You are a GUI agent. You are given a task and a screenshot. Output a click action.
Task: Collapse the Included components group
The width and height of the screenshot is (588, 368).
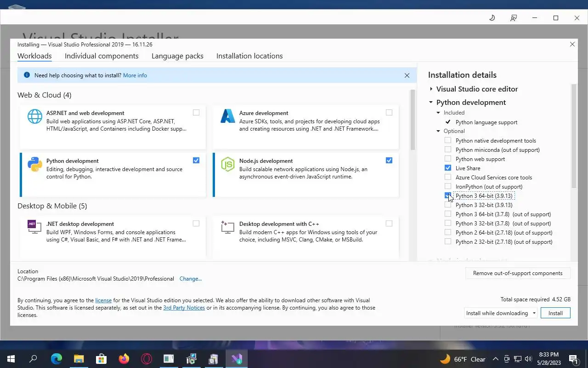[438, 113]
